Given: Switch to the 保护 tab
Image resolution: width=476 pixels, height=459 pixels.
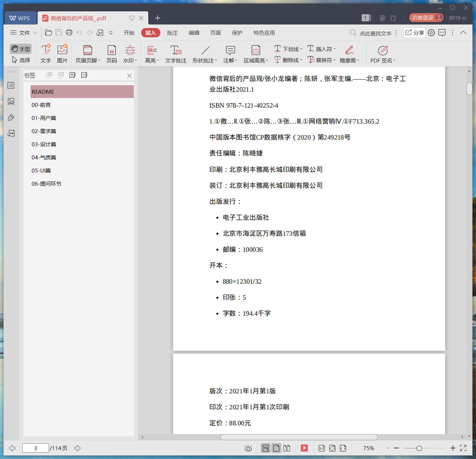Looking at the screenshot, I should [237, 33].
